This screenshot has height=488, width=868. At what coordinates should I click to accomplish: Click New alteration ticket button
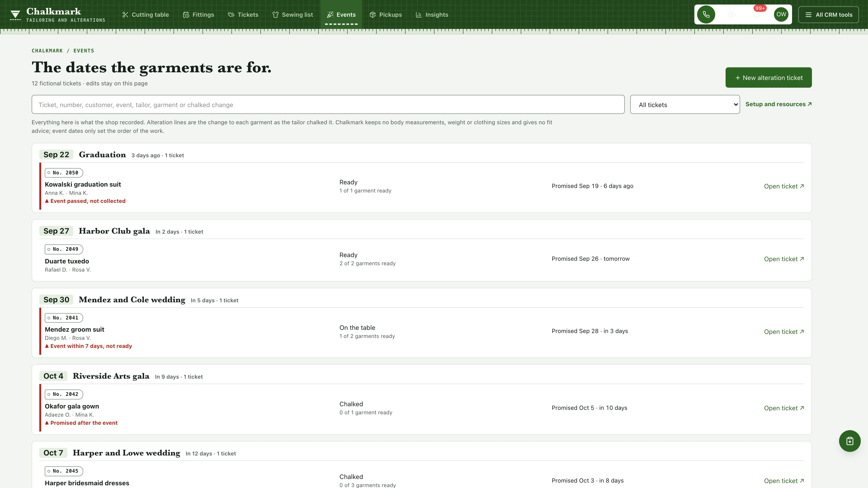[769, 77]
